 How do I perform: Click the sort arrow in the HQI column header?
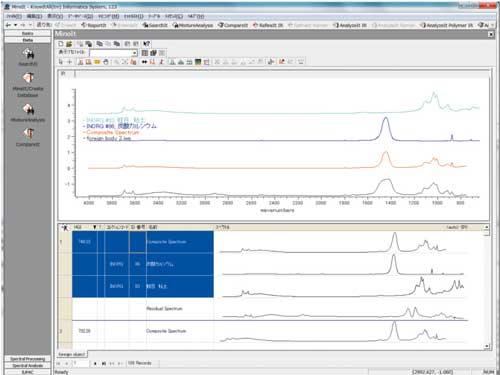pos(95,227)
